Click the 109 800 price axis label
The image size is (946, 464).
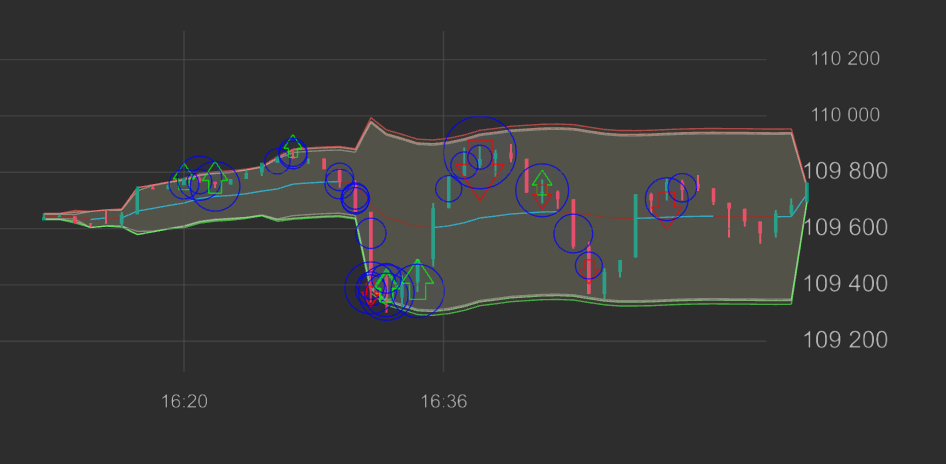845,171
